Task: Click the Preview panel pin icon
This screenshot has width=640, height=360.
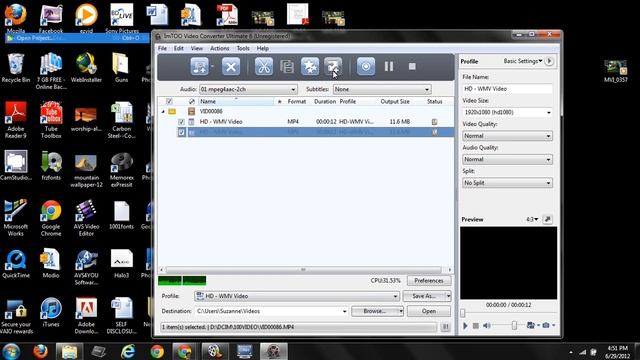Action: tap(548, 220)
